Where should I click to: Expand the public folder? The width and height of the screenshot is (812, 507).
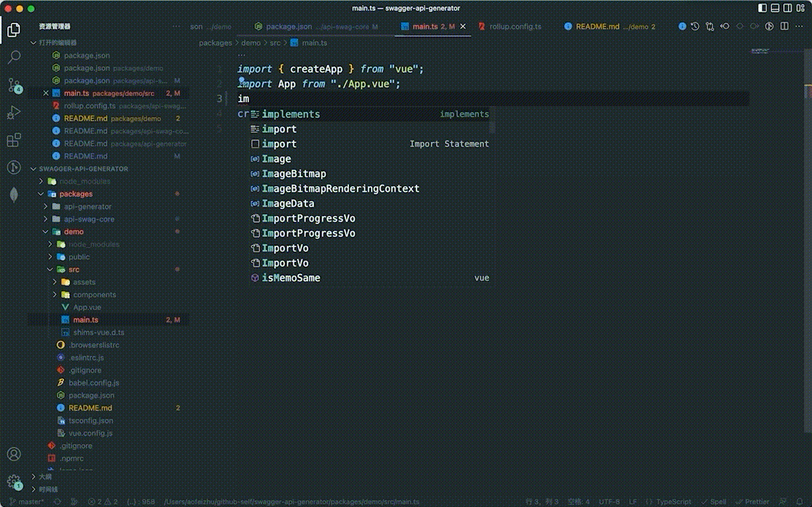point(50,257)
